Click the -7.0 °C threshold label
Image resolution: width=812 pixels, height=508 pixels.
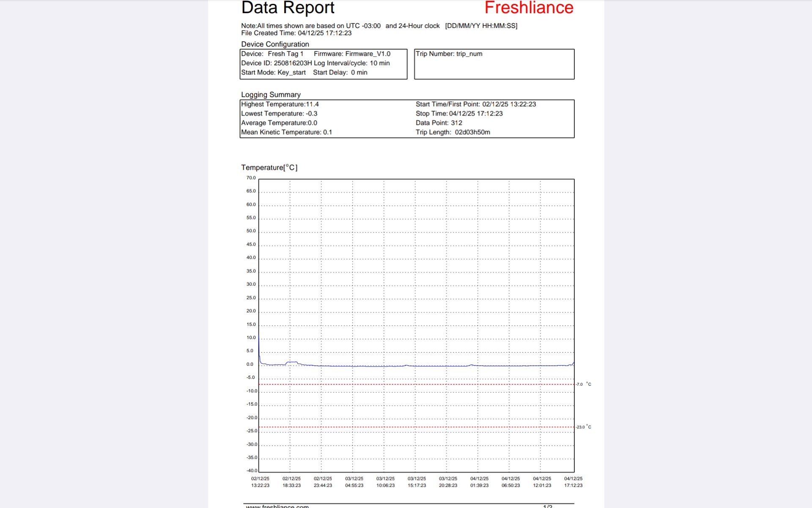[583, 384]
